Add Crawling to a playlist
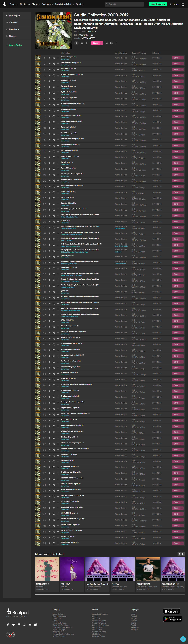This screenshot has width=188, height=644. tap(58, 81)
